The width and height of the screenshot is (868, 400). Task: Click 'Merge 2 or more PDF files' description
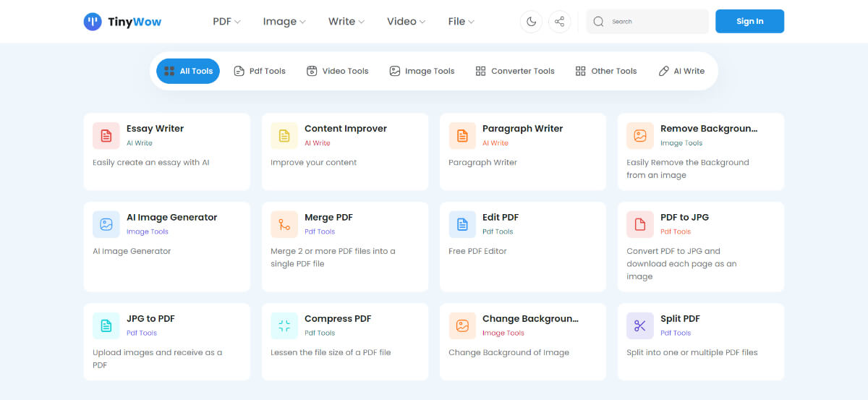pos(333,258)
